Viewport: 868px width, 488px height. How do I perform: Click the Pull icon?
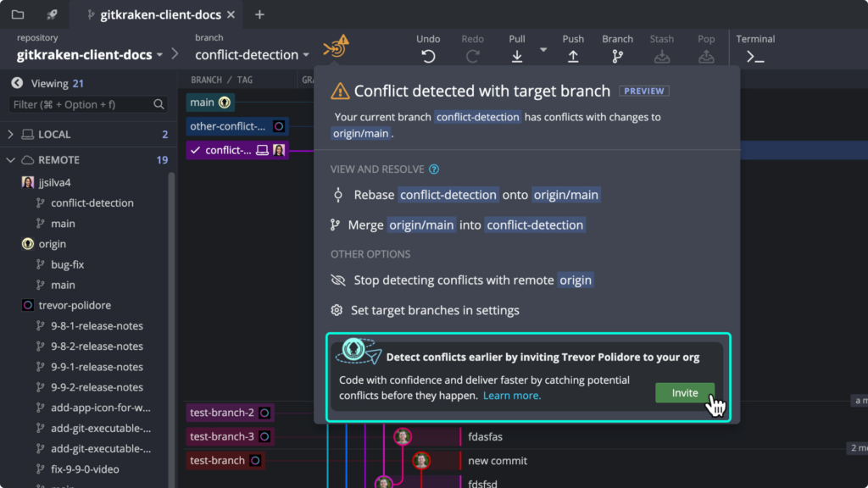pyautogui.click(x=516, y=56)
